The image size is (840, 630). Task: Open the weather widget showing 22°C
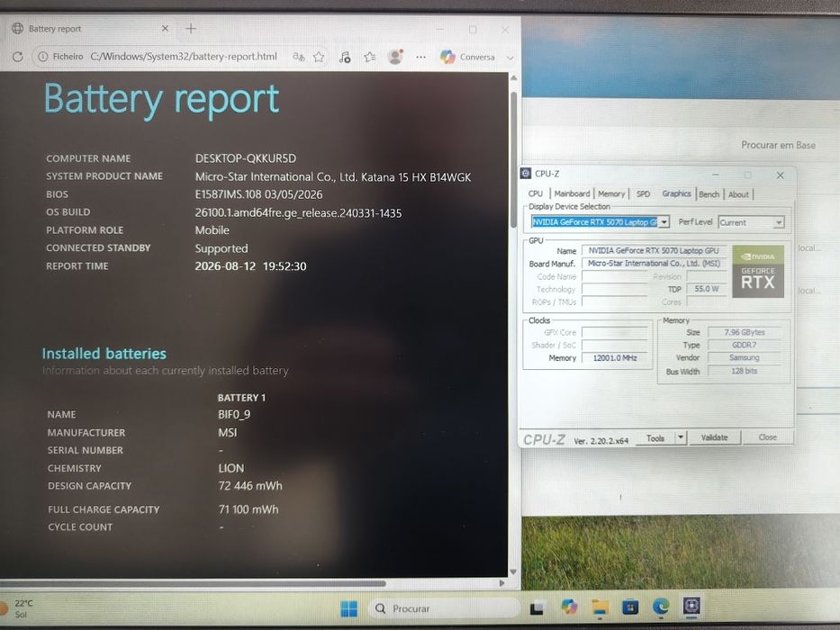[17, 608]
